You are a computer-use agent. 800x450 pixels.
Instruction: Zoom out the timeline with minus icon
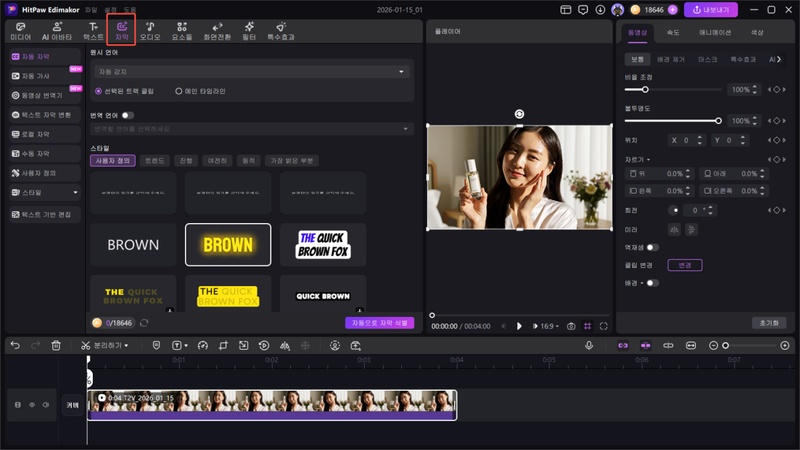pyautogui.click(x=713, y=345)
